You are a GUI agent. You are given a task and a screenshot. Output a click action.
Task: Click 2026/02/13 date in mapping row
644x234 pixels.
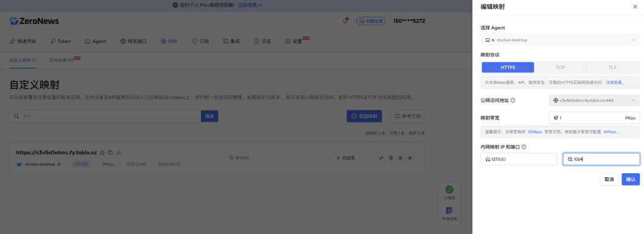click(169, 164)
